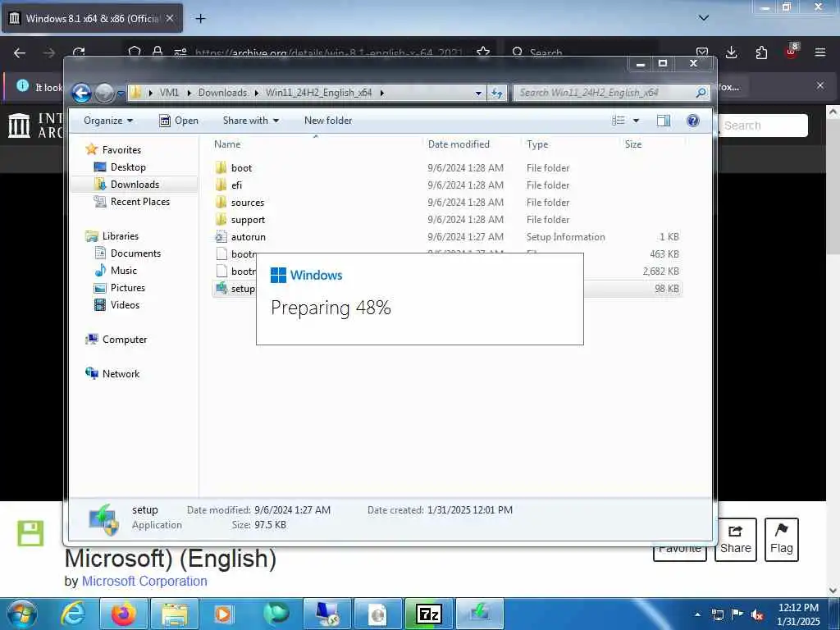
Task: Open new tab plus button in Firefox
Action: (200, 19)
